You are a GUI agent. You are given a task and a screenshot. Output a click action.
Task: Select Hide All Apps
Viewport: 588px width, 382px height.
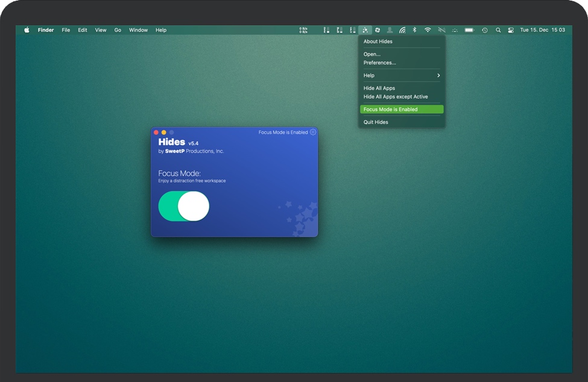point(402,89)
